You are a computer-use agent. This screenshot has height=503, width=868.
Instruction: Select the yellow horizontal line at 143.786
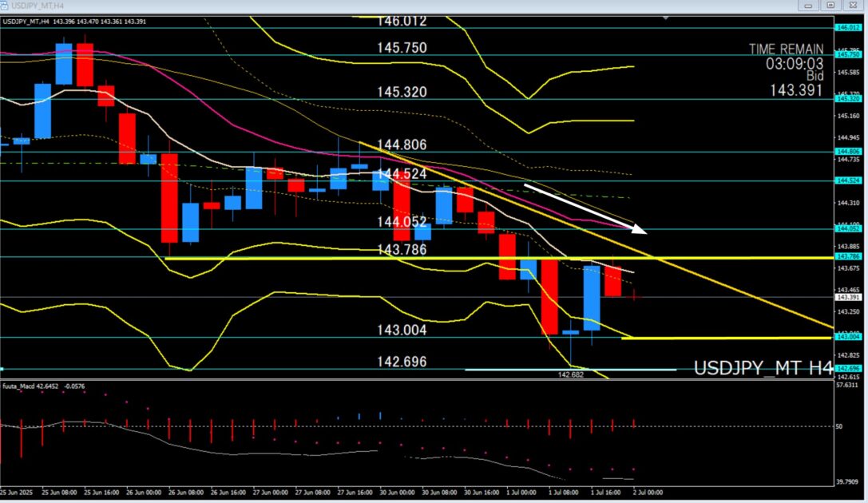(319, 259)
